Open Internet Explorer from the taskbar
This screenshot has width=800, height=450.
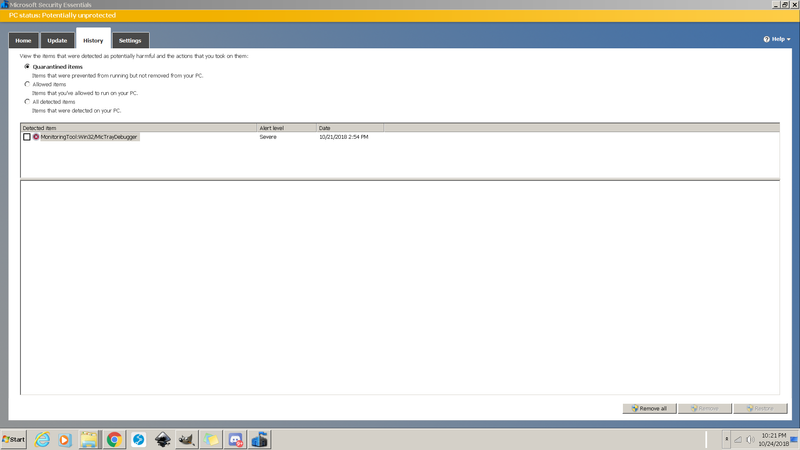click(x=42, y=439)
